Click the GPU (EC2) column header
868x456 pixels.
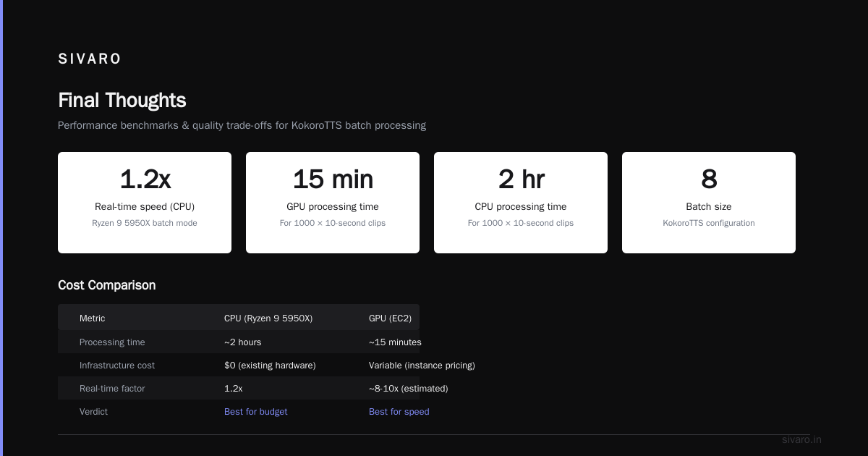click(390, 318)
